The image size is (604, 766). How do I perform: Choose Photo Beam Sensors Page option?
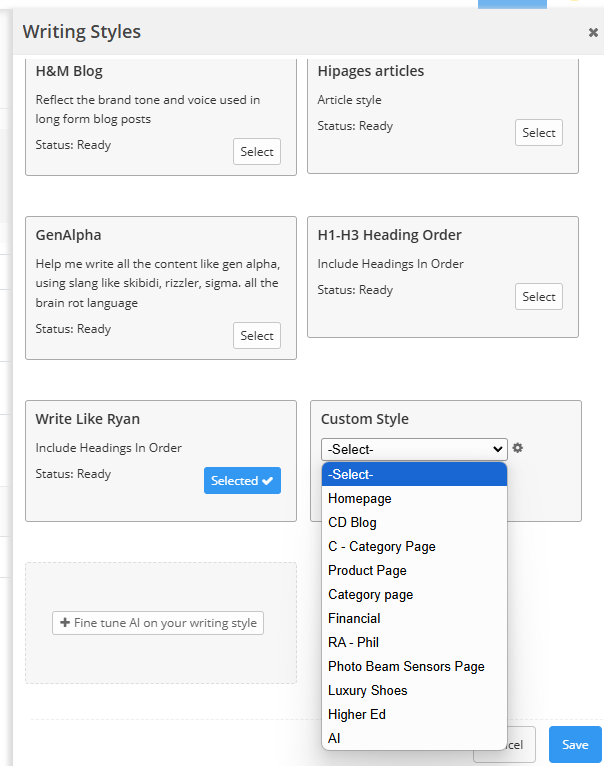(x=406, y=666)
